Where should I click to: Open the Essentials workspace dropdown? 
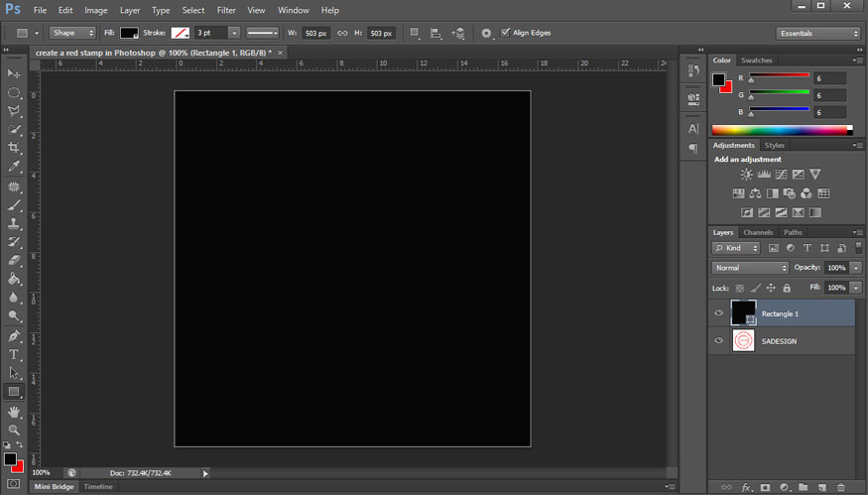[817, 33]
